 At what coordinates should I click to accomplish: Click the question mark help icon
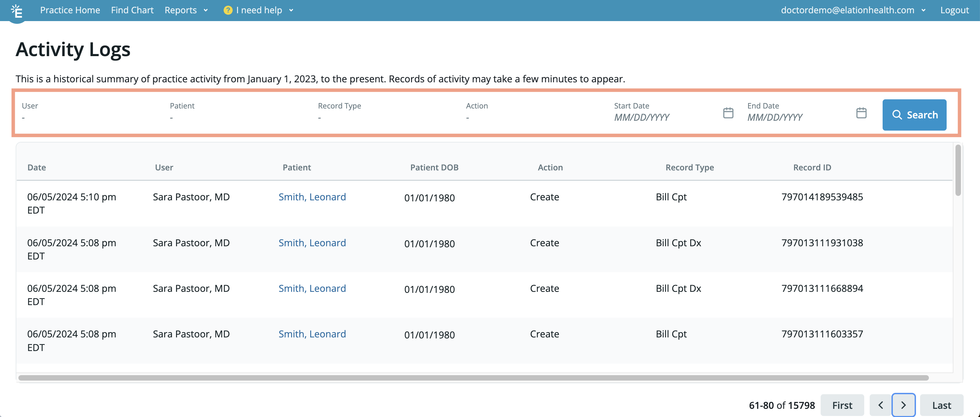pos(227,10)
